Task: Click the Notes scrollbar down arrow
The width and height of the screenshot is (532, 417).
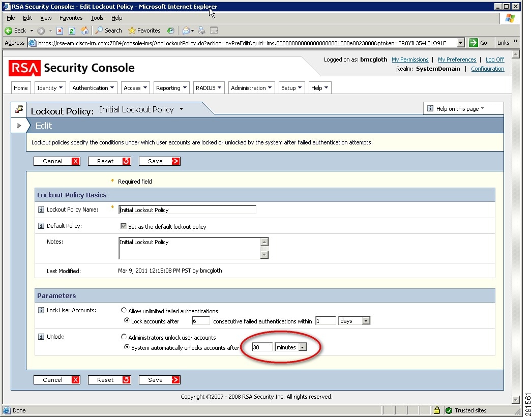Action: 264,255
